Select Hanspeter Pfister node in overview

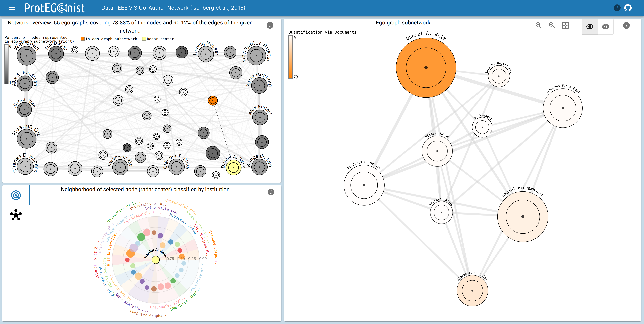pyautogui.click(x=256, y=56)
